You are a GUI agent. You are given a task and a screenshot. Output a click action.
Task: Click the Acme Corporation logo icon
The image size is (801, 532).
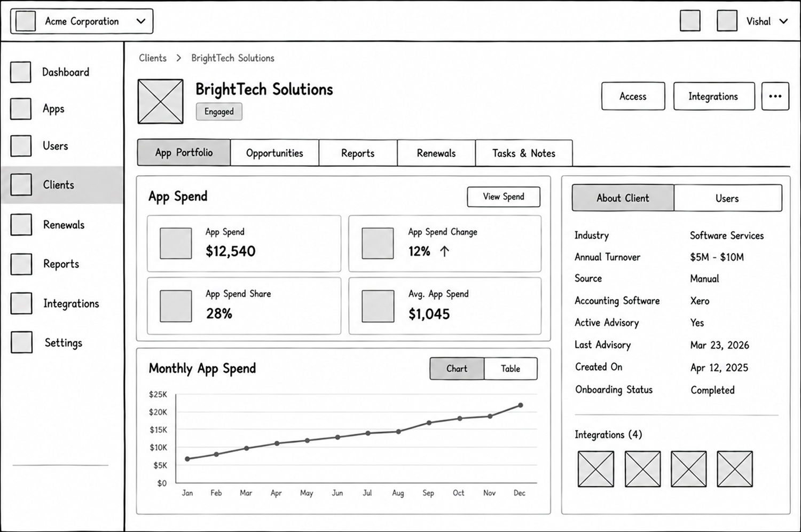coord(26,21)
